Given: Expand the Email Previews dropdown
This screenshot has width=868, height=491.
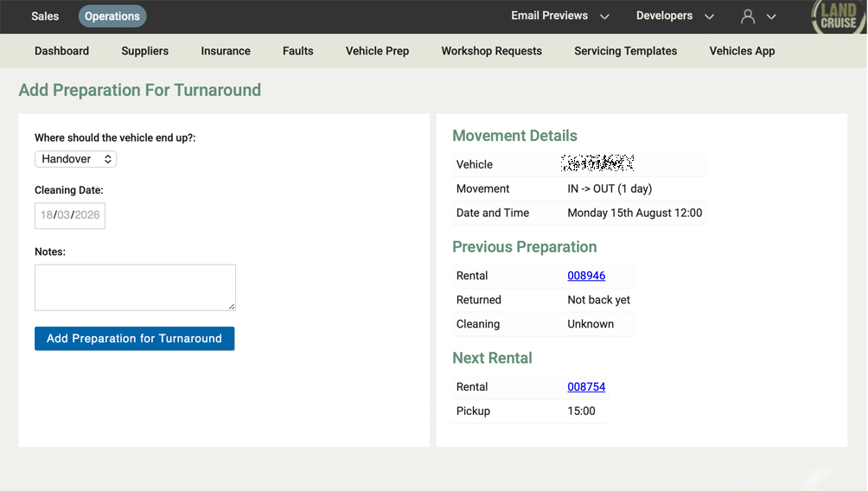Looking at the screenshot, I should [559, 16].
